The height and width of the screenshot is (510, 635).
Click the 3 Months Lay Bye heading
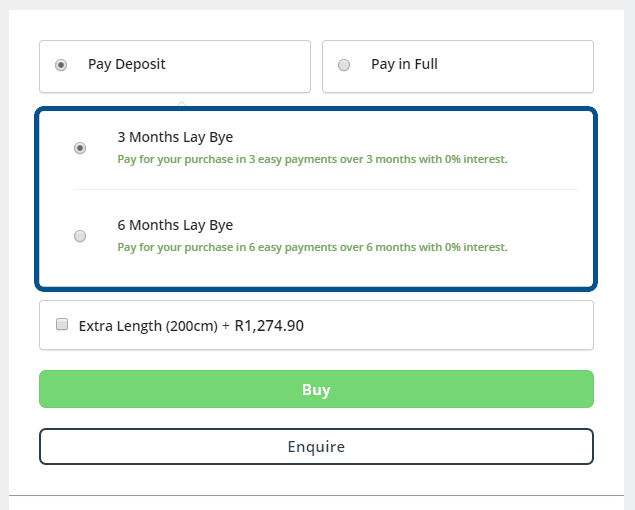(175, 137)
